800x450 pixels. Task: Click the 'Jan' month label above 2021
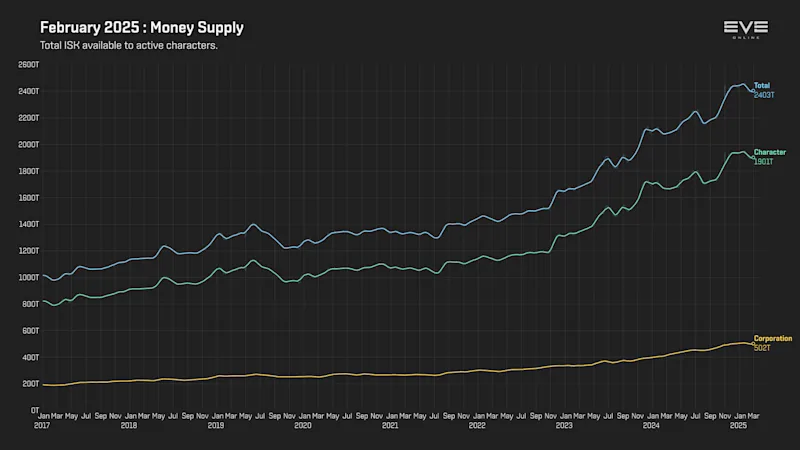coord(392,416)
